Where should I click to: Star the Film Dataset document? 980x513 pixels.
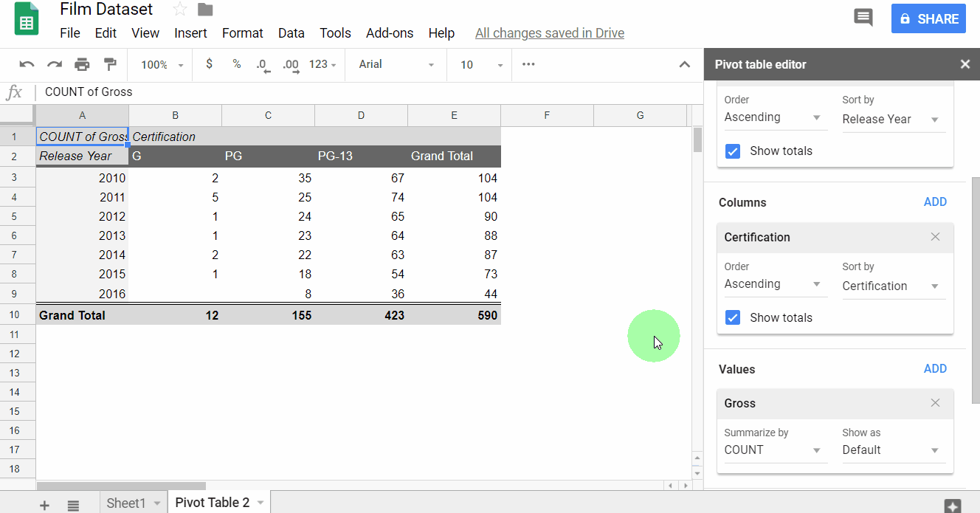pyautogui.click(x=179, y=10)
